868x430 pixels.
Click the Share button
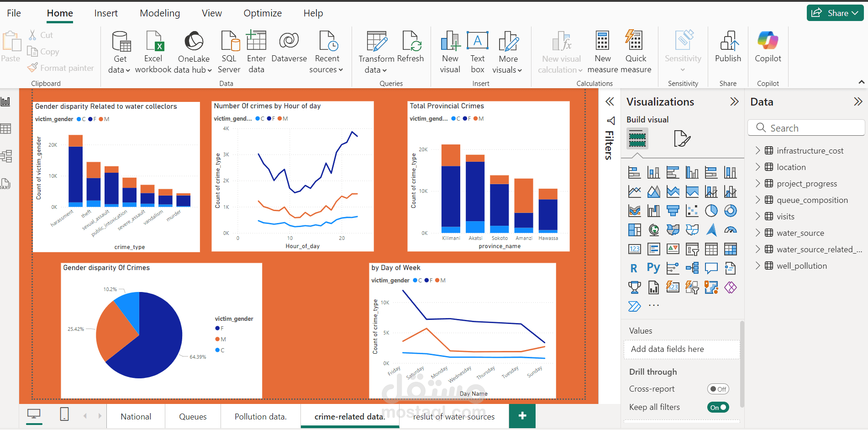point(835,13)
